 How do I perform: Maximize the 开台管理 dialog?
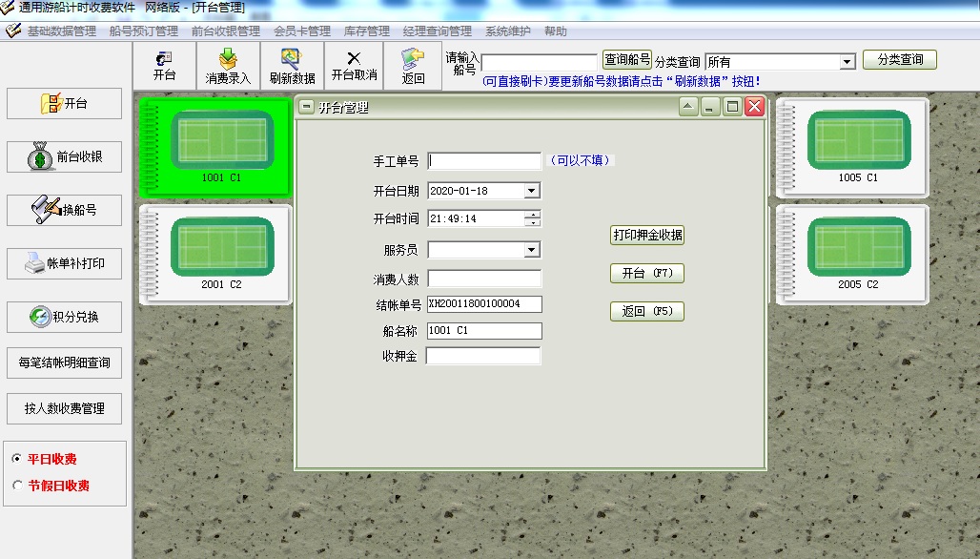732,107
